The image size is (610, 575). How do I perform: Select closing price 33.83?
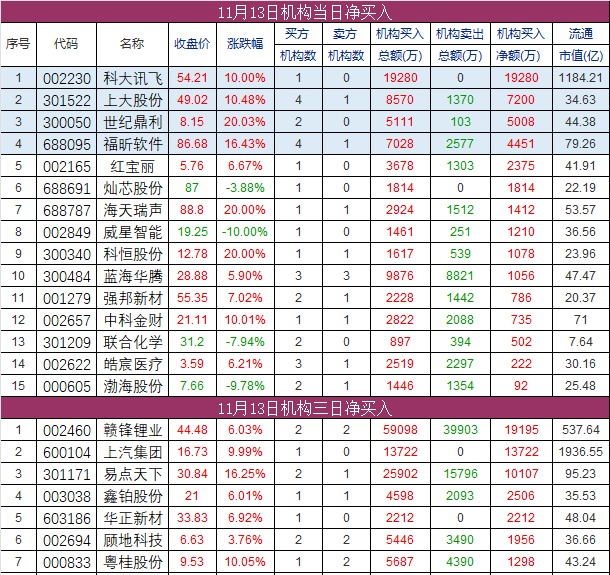click(192, 518)
